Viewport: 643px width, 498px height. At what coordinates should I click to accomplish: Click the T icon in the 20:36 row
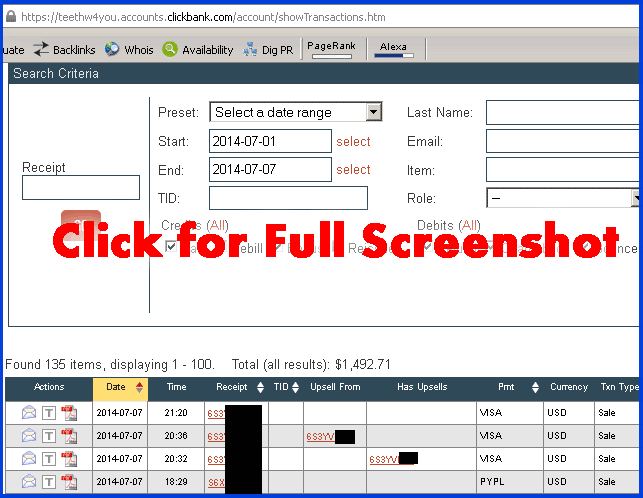[49, 436]
